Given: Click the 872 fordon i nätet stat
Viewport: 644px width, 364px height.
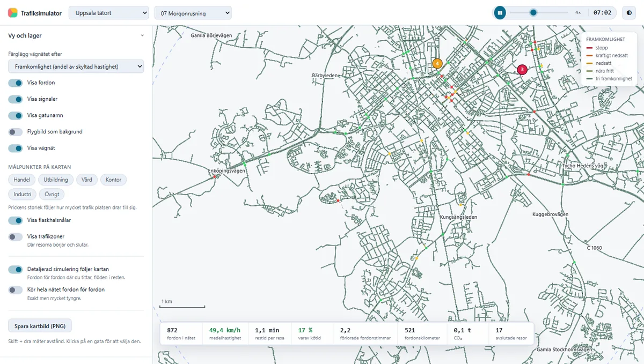Looking at the screenshot, I should point(181,333).
